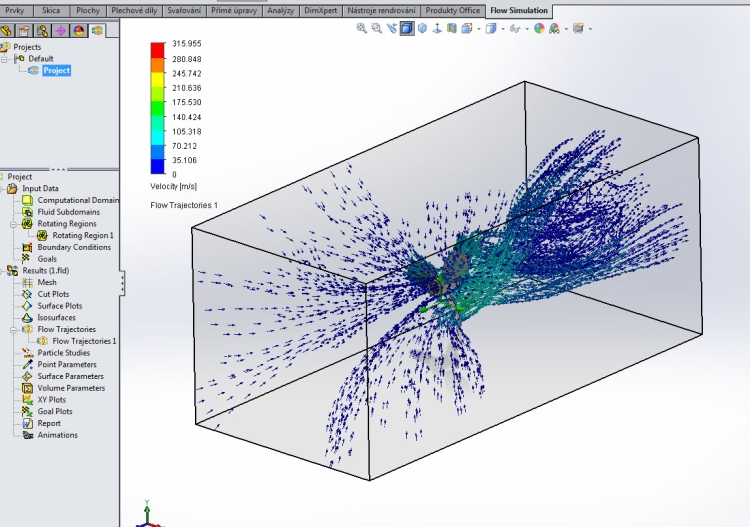Open the View Settings dropdown arrow
This screenshot has height=527, width=750.
[x=590, y=29]
